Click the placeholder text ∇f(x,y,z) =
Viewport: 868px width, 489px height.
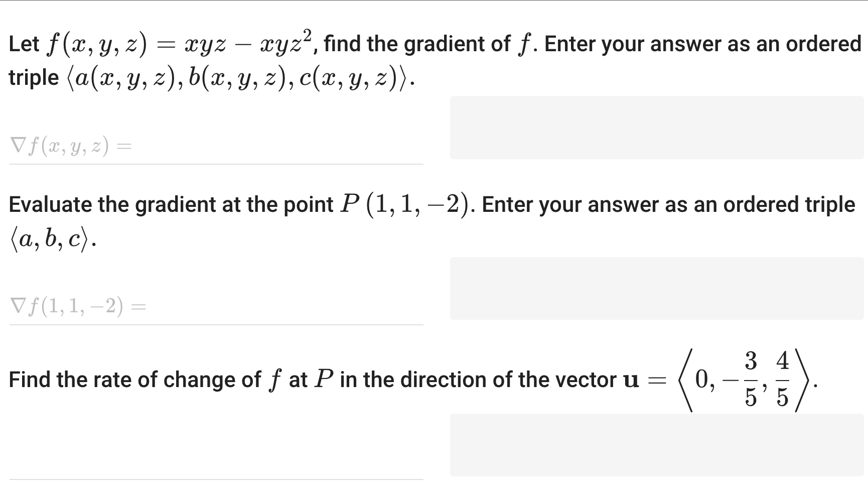point(70,146)
